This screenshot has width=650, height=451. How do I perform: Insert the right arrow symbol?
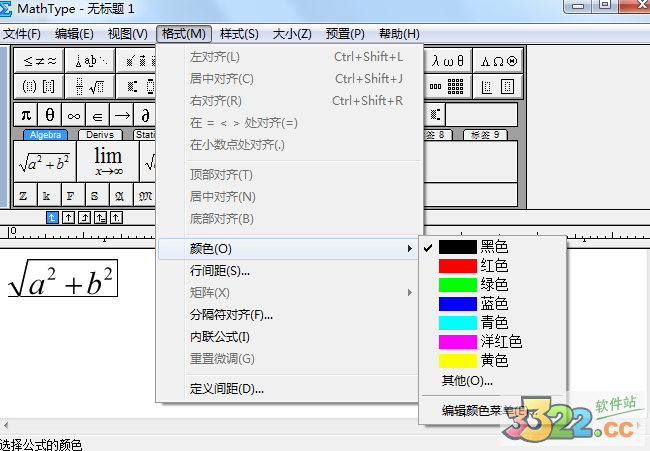[122, 115]
